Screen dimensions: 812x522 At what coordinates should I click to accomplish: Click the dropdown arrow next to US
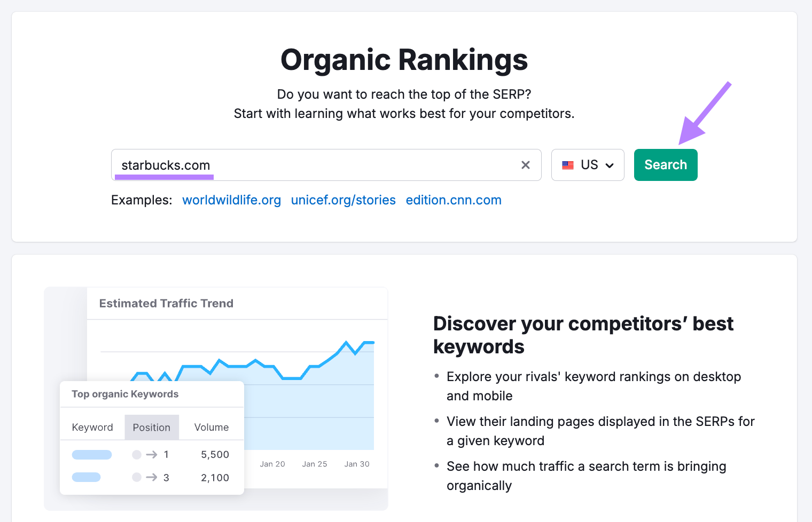[610, 165]
